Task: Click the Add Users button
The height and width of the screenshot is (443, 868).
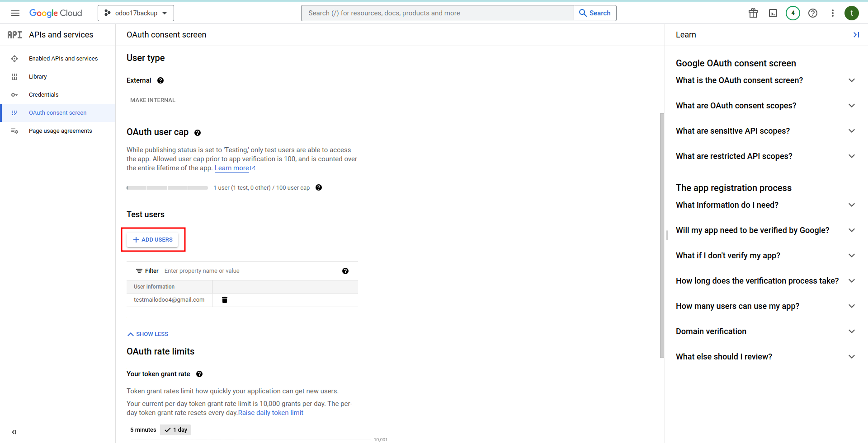Action: [153, 240]
